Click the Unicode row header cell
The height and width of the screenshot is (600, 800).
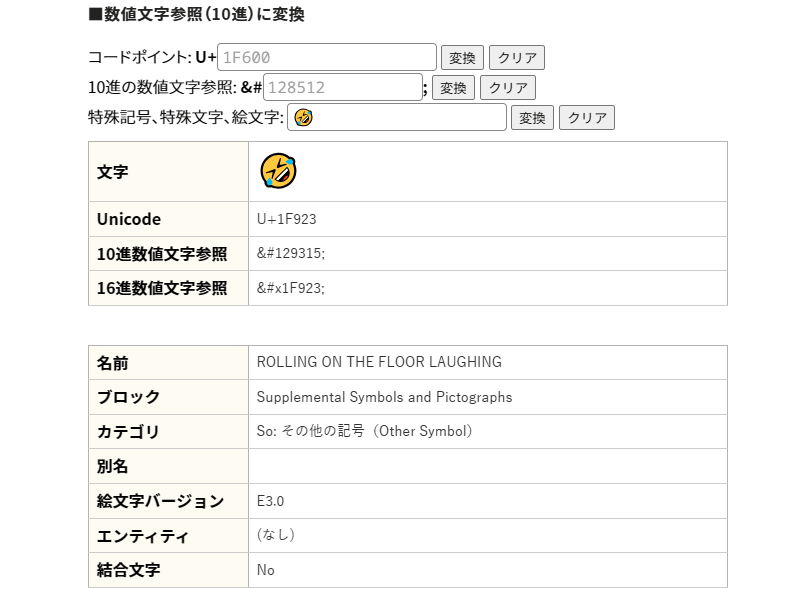click(168, 219)
